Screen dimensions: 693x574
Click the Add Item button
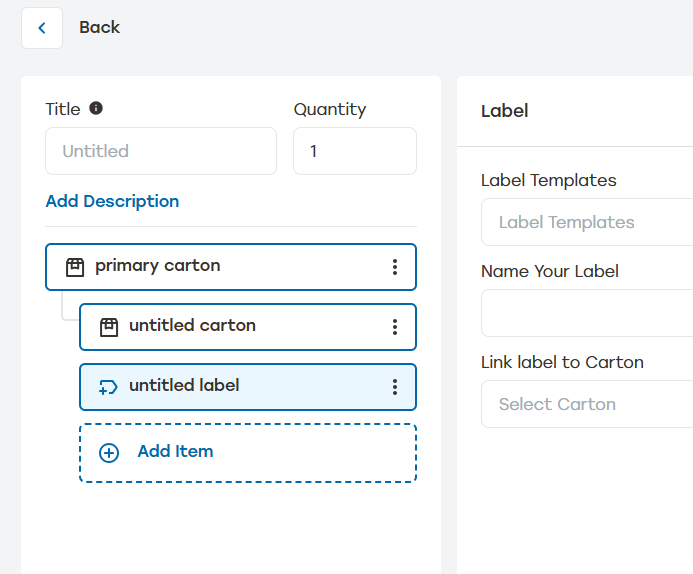pyautogui.click(x=248, y=453)
